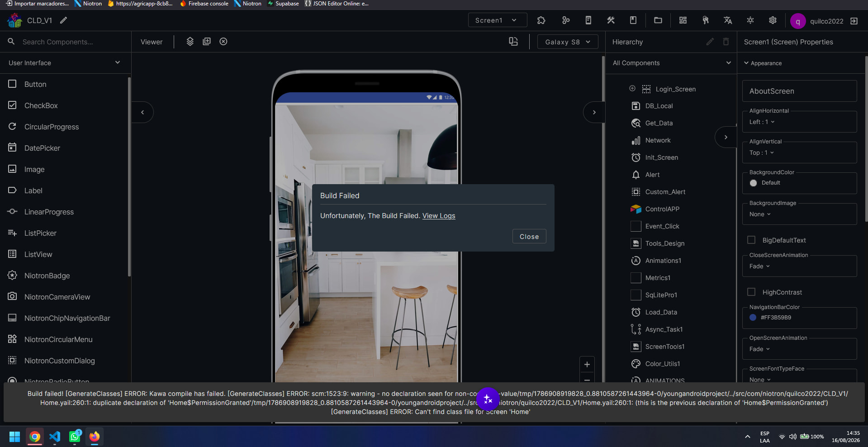Open the extensions puzzle icon in top toolbar
The image size is (868, 447).
tap(541, 20)
